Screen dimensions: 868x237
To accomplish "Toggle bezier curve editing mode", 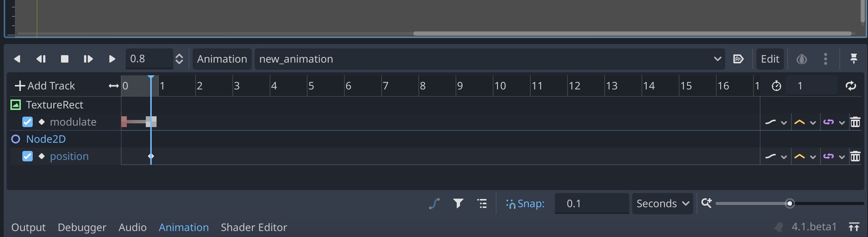I will click(434, 203).
